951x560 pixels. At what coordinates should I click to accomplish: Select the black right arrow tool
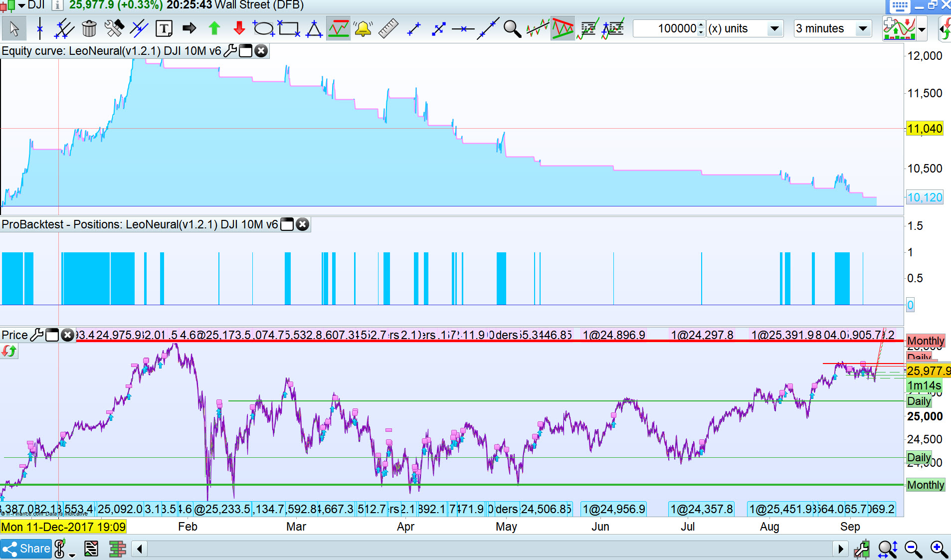tap(189, 28)
